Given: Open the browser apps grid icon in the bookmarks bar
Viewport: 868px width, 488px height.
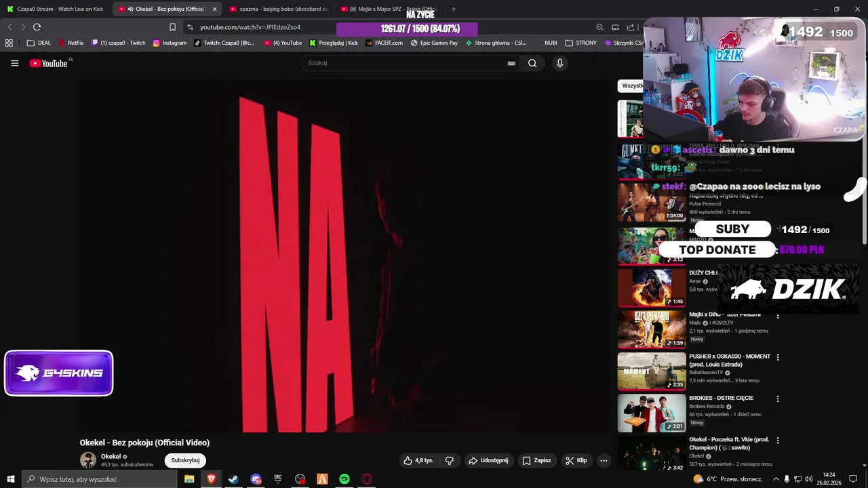Looking at the screenshot, I should (x=9, y=43).
